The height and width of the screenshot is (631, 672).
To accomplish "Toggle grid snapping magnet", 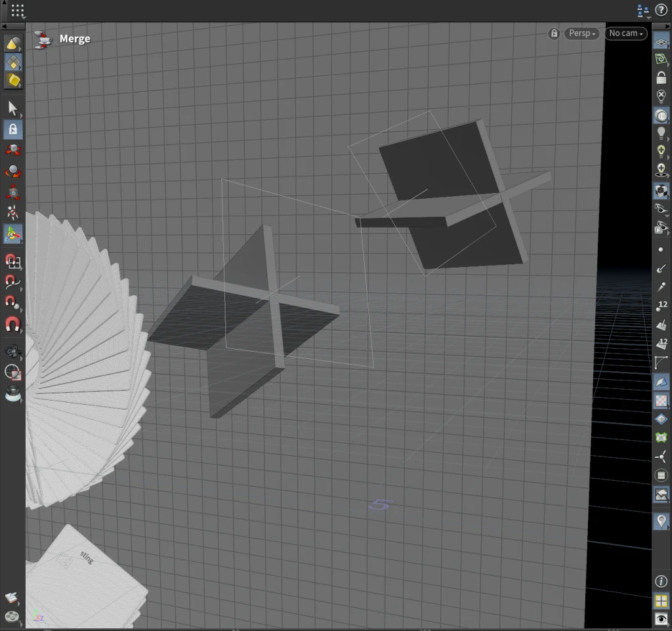I will [13, 261].
